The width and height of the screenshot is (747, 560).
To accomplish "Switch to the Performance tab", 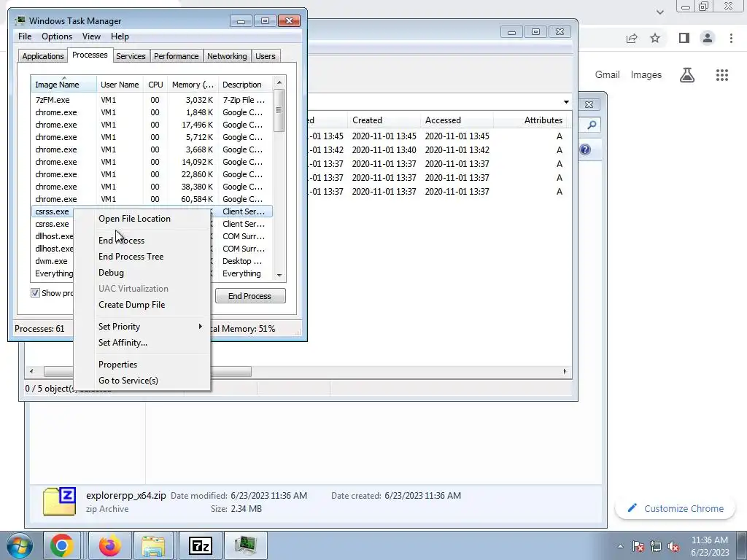I will click(176, 55).
